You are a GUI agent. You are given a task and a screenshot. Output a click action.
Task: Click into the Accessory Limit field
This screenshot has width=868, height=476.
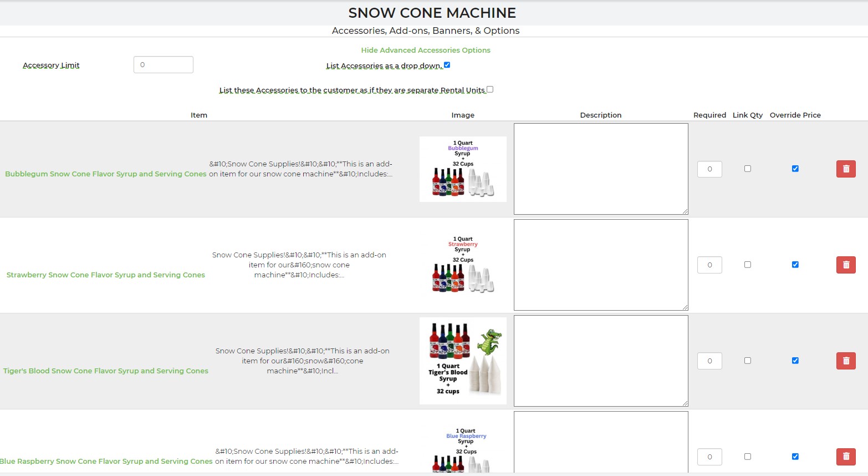point(164,65)
